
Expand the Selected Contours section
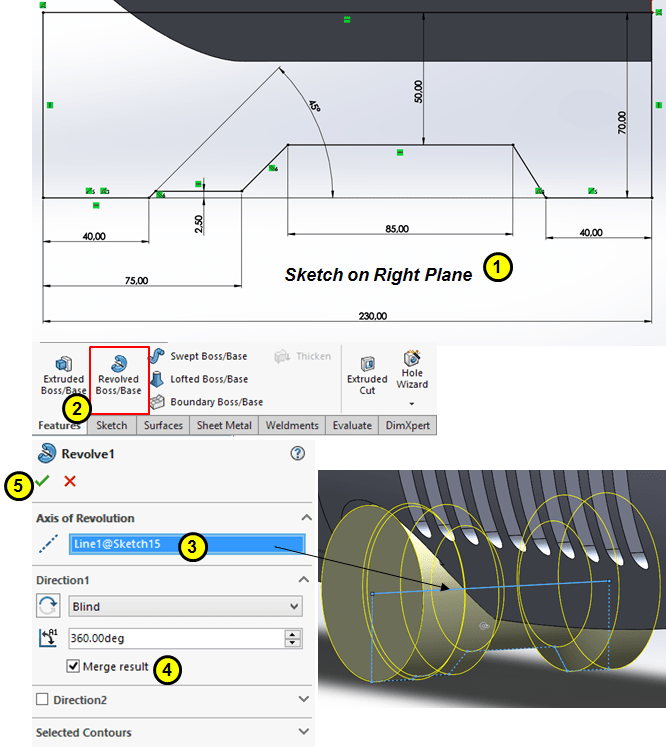click(x=304, y=733)
